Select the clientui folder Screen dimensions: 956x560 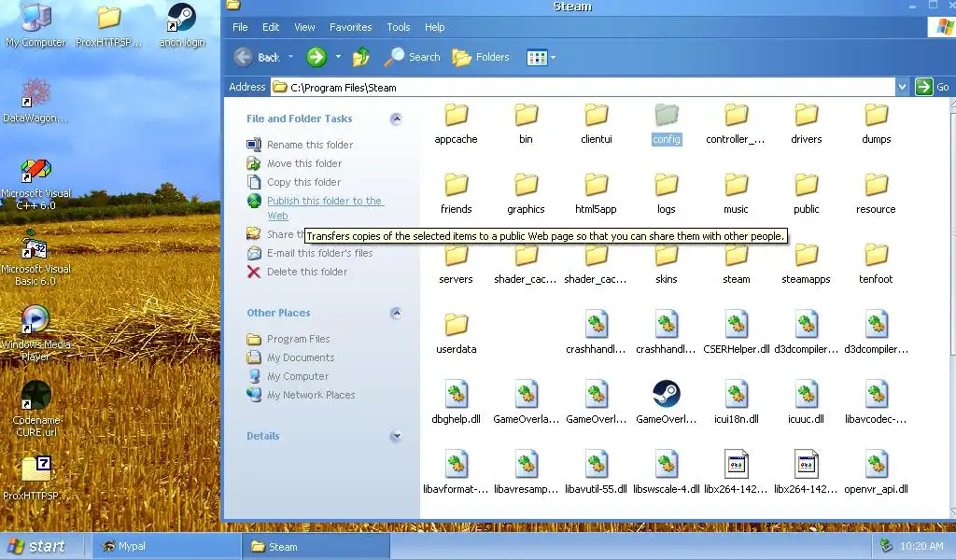(597, 124)
